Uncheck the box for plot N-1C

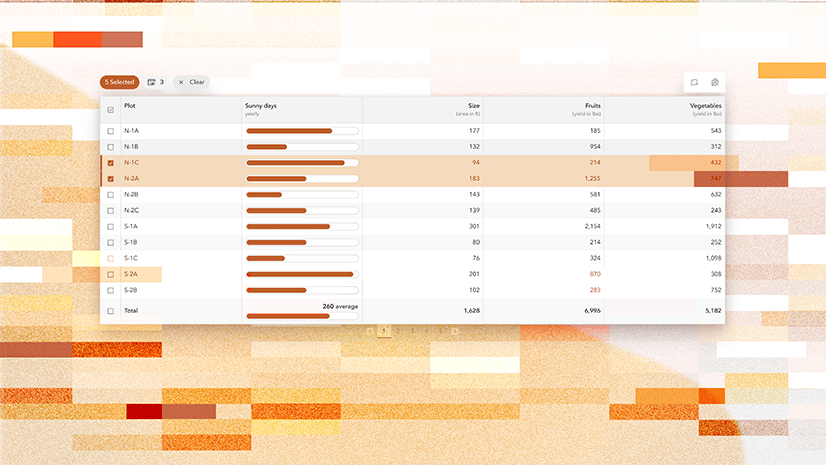coord(111,163)
